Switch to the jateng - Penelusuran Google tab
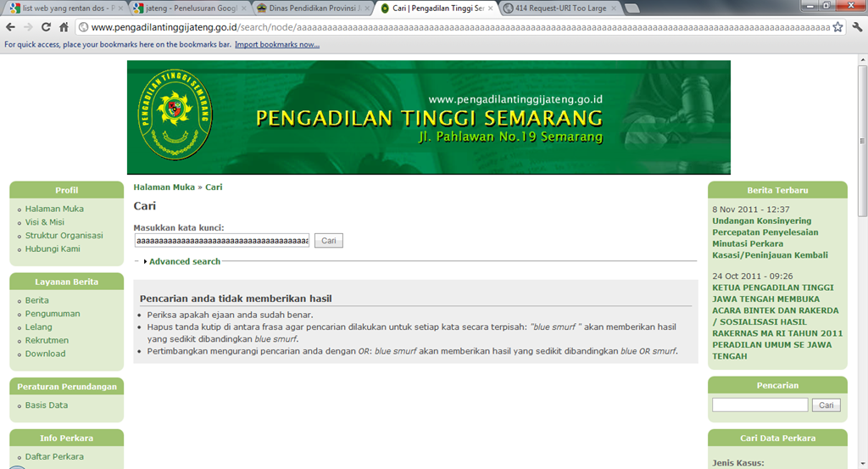The width and height of the screenshot is (868, 469). coord(189,8)
